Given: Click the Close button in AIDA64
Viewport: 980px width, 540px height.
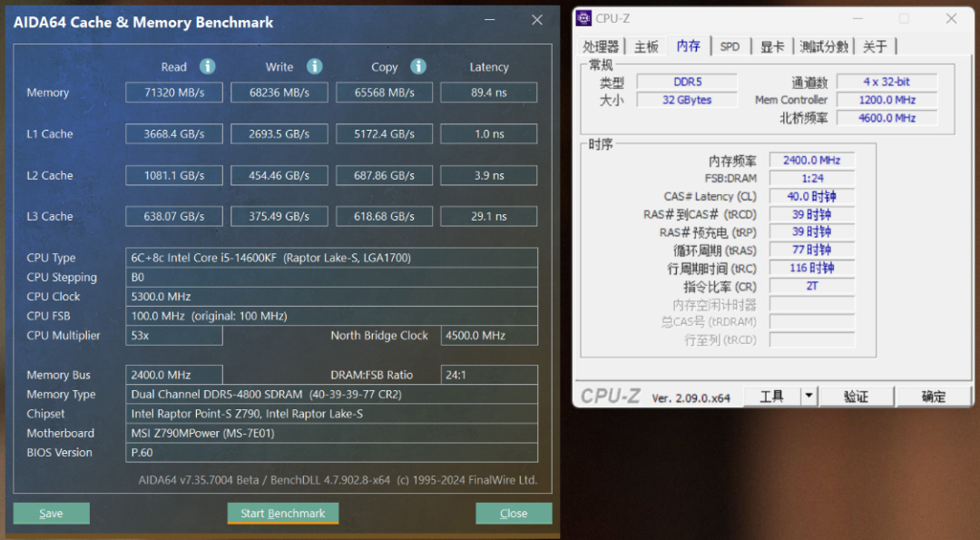Looking at the screenshot, I should click(514, 513).
